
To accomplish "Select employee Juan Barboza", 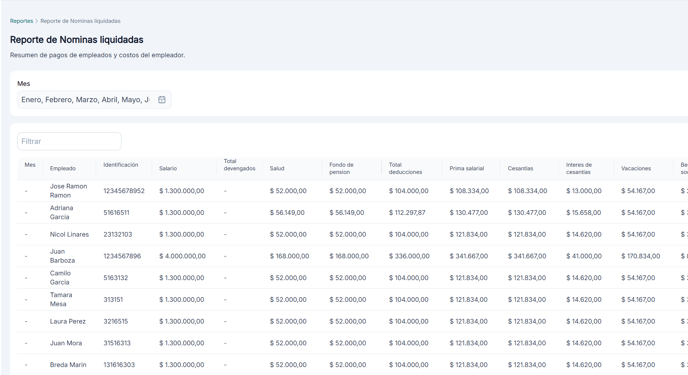I will pos(62,256).
